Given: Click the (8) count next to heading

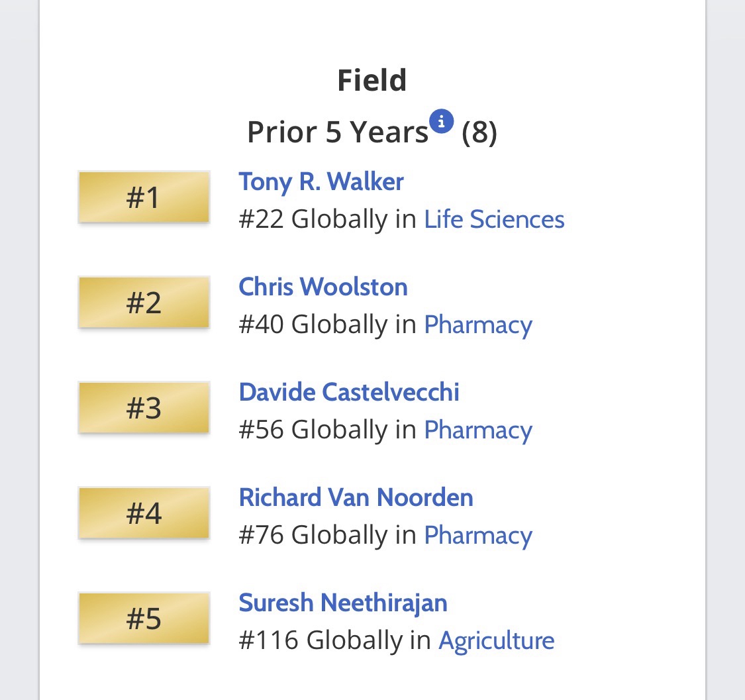Looking at the screenshot, I should click(x=479, y=132).
